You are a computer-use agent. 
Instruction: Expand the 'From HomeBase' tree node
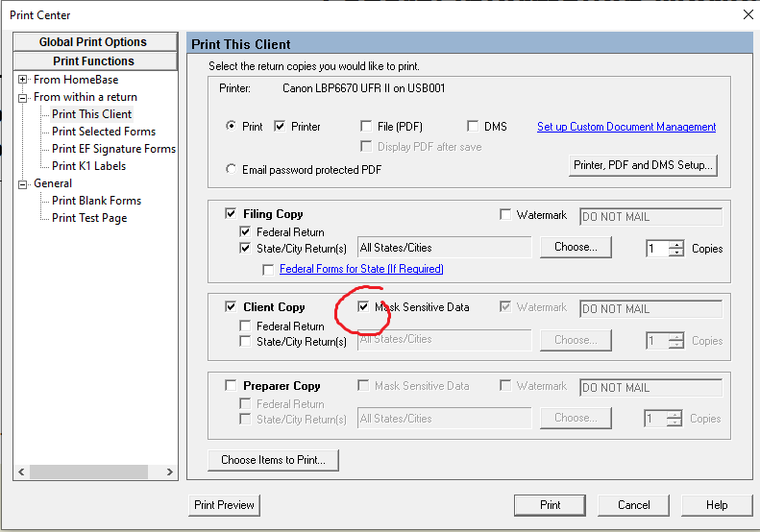click(22, 80)
